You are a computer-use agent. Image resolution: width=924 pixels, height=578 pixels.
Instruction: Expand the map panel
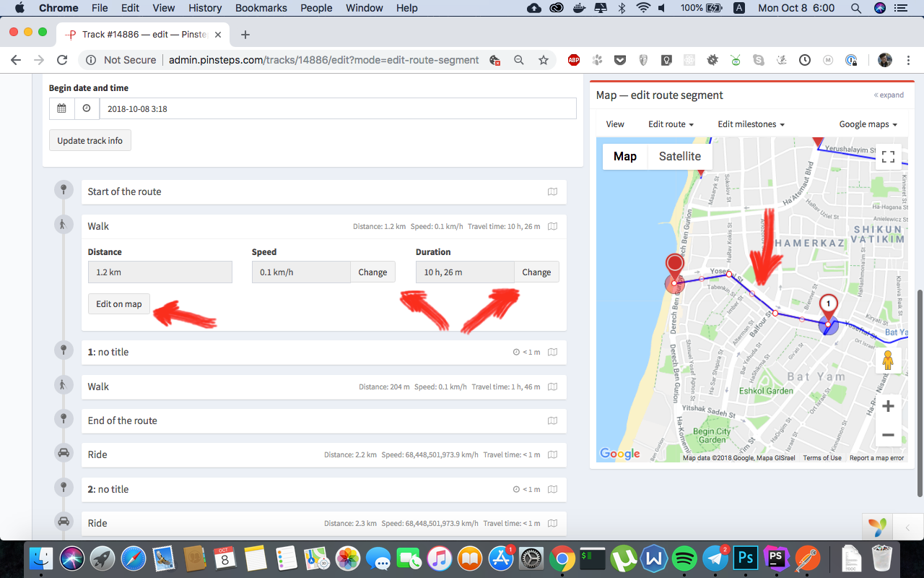point(889,95)
